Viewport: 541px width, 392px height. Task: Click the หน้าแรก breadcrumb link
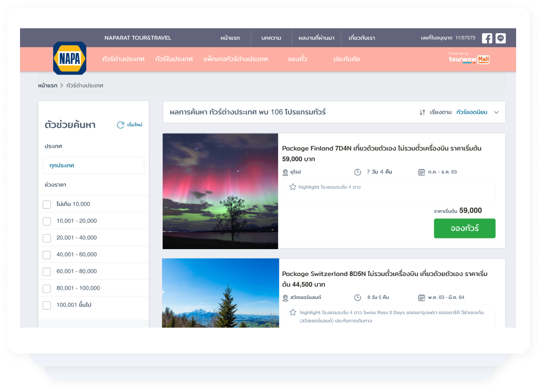48,85
